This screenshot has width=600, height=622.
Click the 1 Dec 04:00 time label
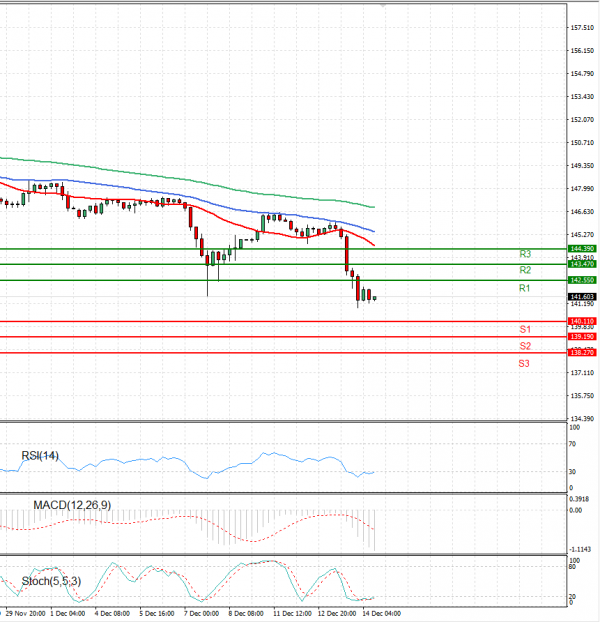pos(68,613)
